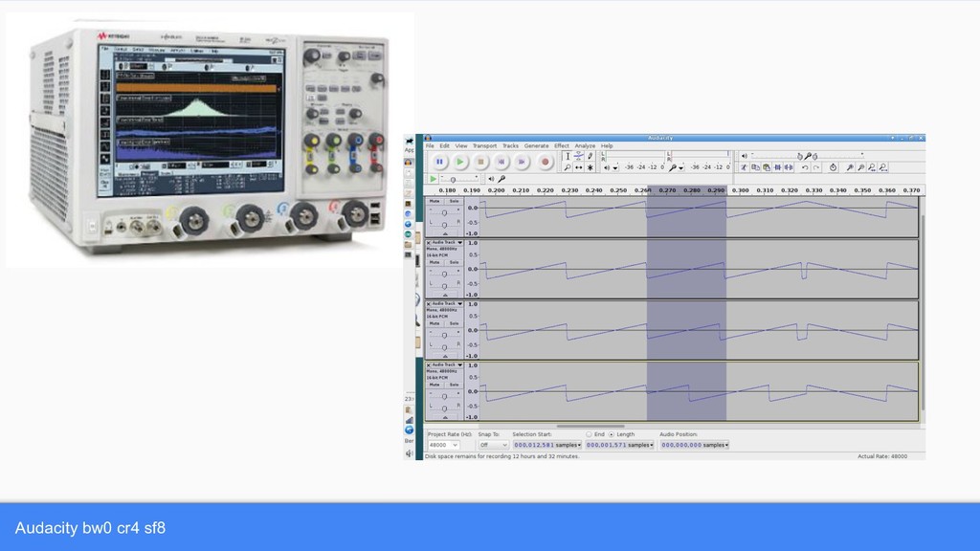Viewport: 980px width, 551px height.
Task: Start recording with the red Record button
Action: pyautogui.click(x=545, y=162)
